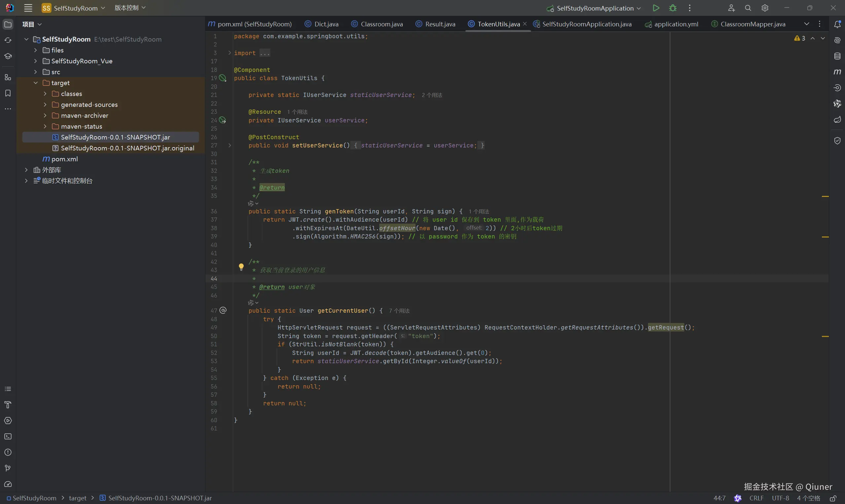The image size is (845, 504).
Task: Open the Git version control panel
Action: coord(8,468)
